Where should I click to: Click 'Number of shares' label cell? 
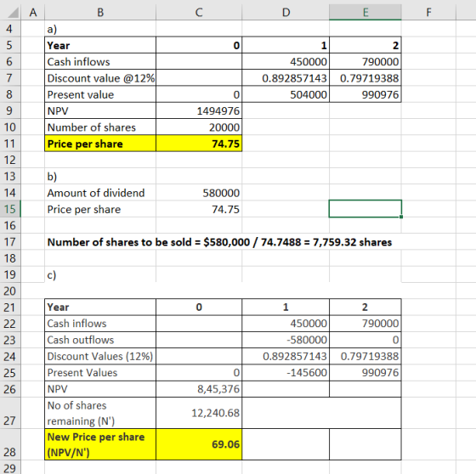(x=100, y=127)
